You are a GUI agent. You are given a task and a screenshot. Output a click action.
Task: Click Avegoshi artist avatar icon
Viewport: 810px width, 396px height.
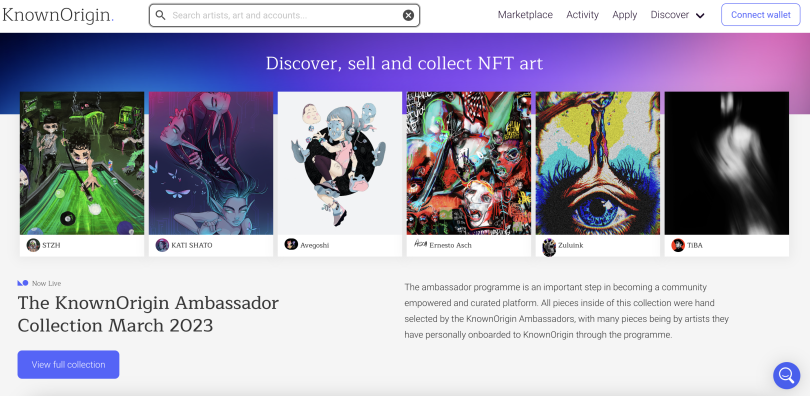(x=291, y=244)
